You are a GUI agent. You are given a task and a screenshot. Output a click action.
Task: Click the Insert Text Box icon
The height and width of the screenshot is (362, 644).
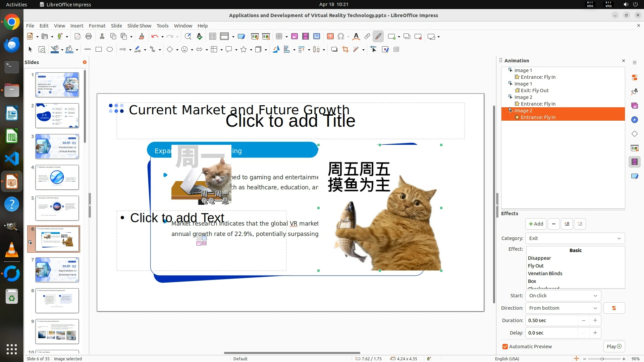330,37
